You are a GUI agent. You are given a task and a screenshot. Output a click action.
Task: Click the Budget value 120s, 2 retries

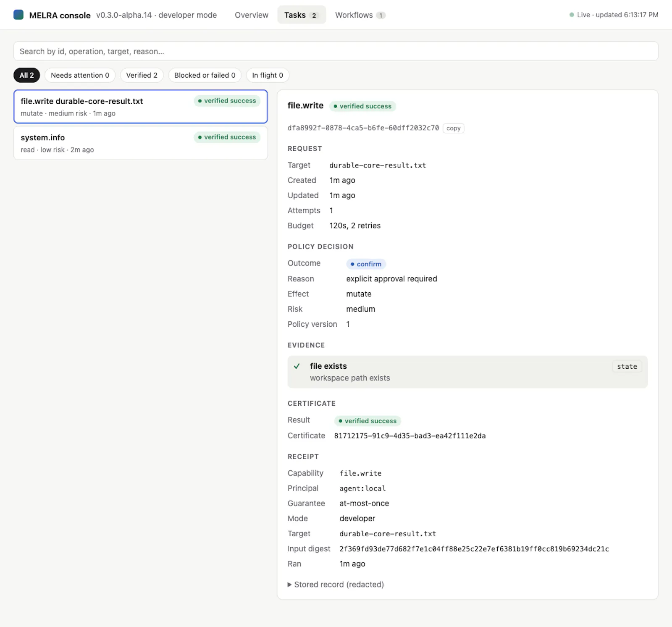click(355, 226)
